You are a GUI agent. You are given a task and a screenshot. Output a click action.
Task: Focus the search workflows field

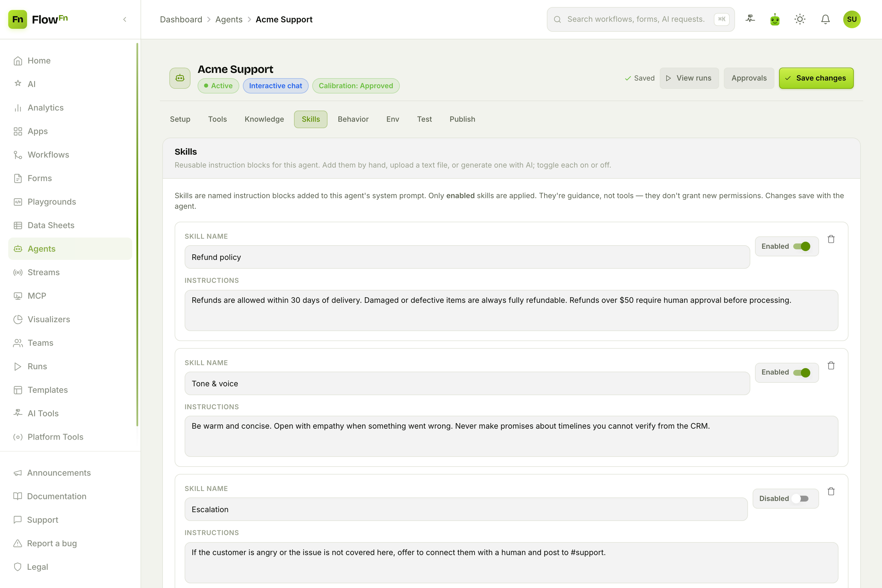641,19
